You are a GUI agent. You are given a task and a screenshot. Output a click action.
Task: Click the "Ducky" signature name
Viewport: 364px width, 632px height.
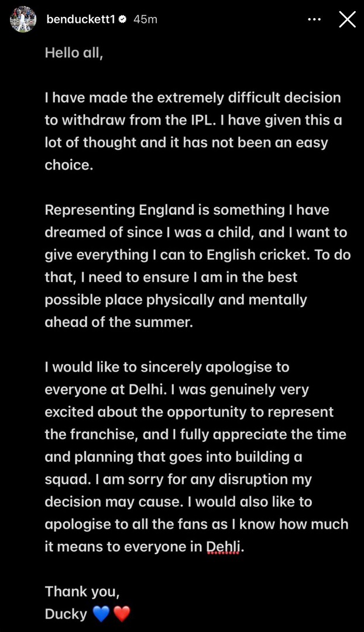66,614
